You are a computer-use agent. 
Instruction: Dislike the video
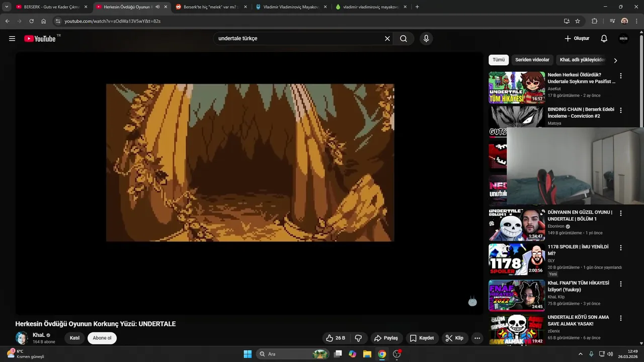click(x=359, y=338)
